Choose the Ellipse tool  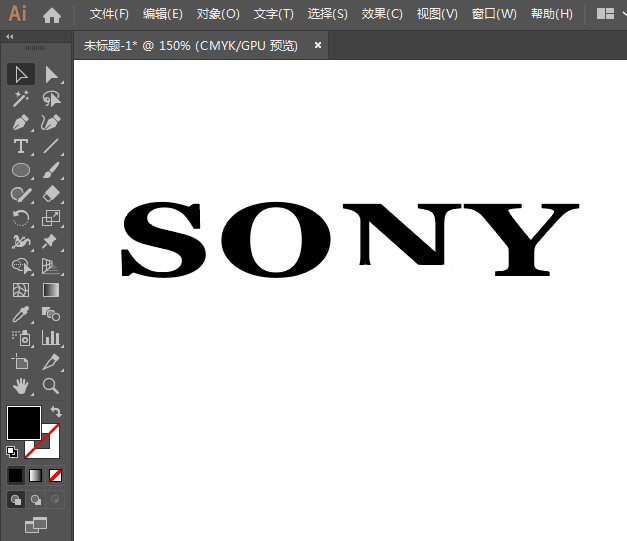(20, 171)
